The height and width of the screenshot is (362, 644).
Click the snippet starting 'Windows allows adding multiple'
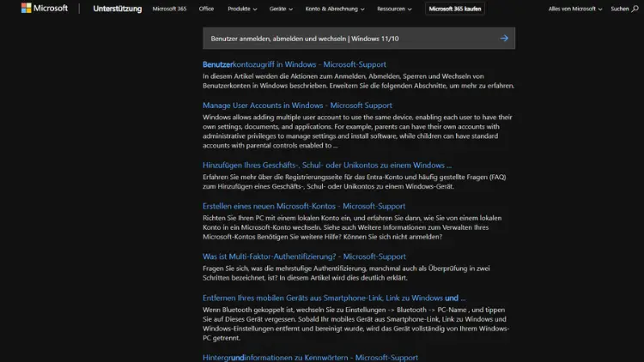click(357, 131)
